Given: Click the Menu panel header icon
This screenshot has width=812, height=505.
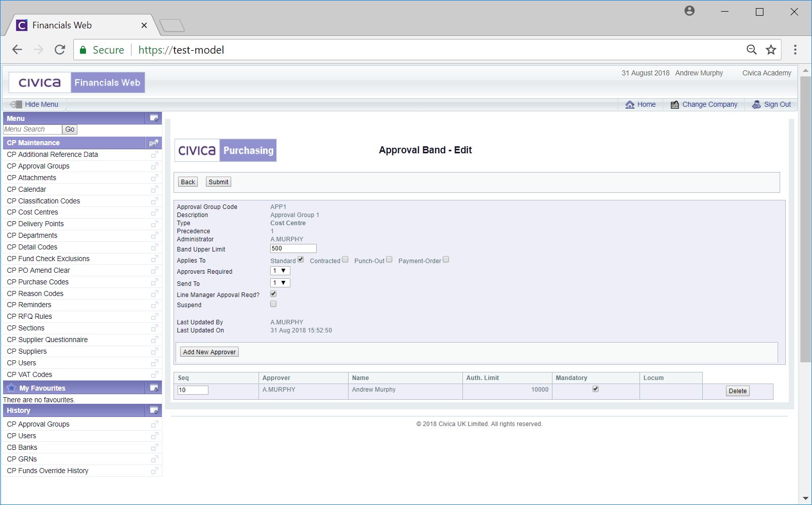Looking at the screenshot, I should (x=154, y=118).
